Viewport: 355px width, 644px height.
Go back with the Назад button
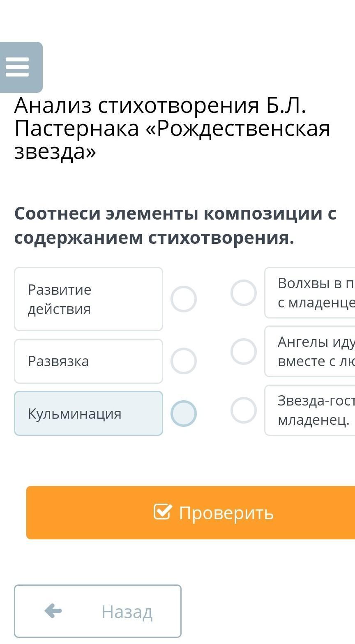(x=98, y=611)
